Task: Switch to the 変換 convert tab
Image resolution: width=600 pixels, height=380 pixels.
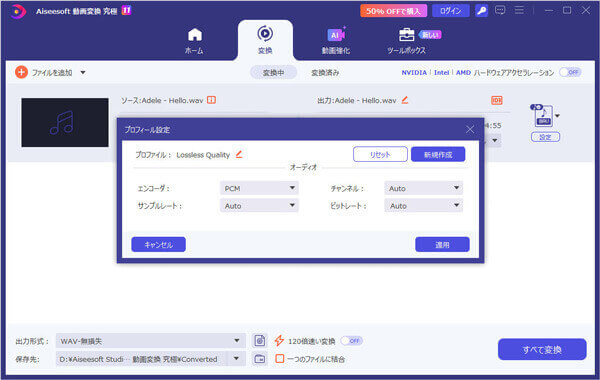Action: point(265,40)
